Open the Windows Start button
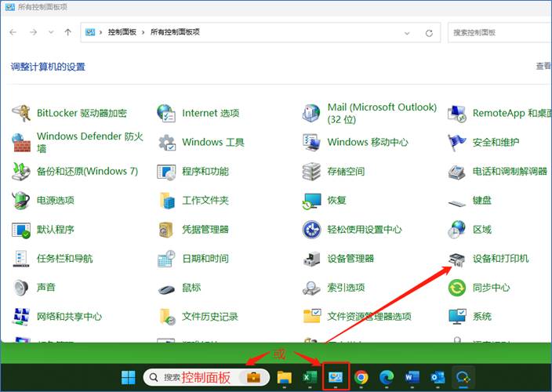Screen dimensions: 552x392 pyautogui.click(x=128, y=378)
